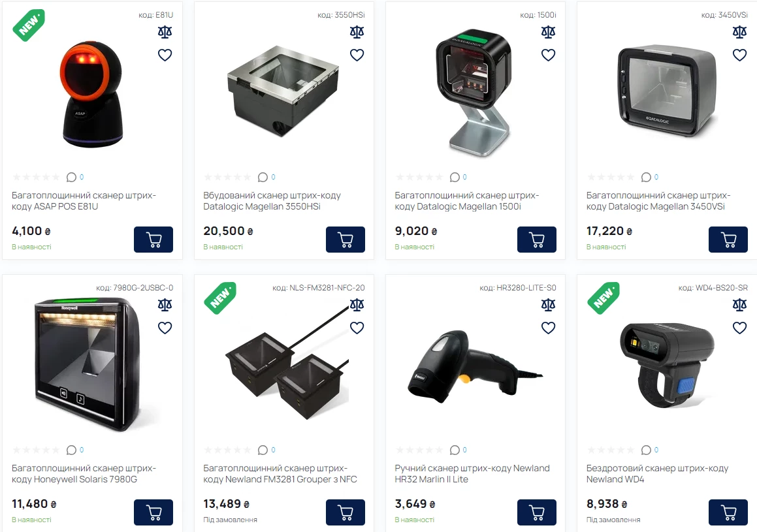
Task: View Newland HR32 Marlin II Lite photo
Action: (x=475, y=368)
